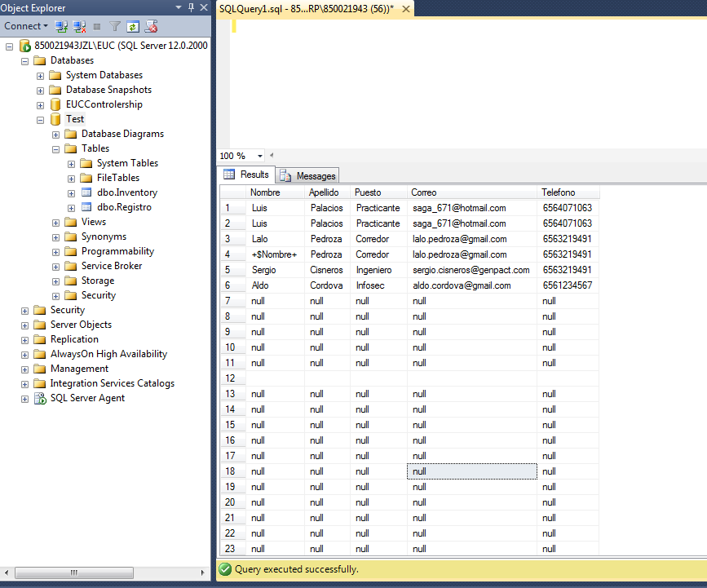Image resolution: width=707 pixels, height=588 pixels.
Task: Click Object Explorer scroll left arrow
Action: pyautogui.click(x=7, y=573)
